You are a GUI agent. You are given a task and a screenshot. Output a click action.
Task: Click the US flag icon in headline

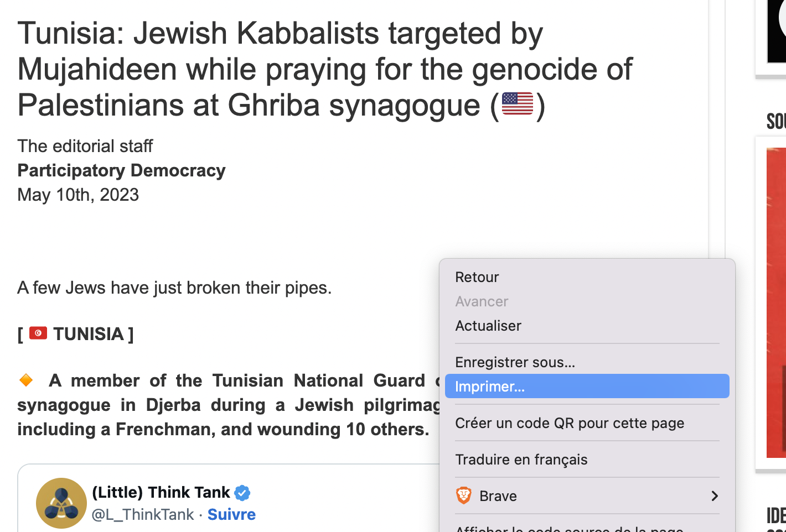(518, 104)
